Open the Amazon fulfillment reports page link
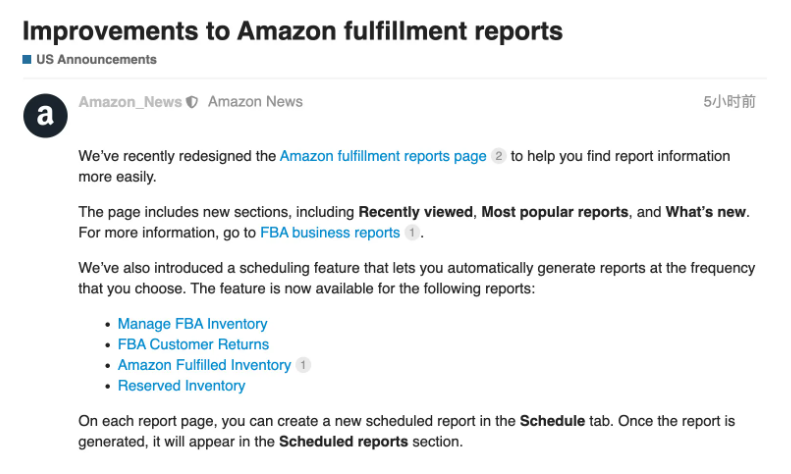The height and width of the screenshot is (474, 791). click(x=383, y=156)
